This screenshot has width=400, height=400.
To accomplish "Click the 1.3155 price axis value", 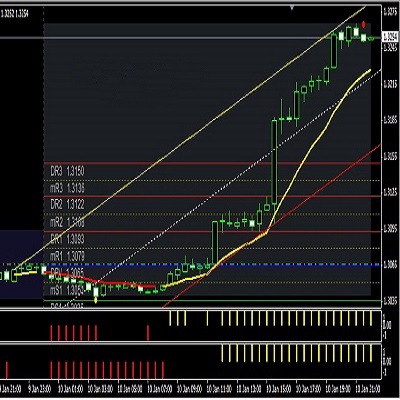I will 390,156.
